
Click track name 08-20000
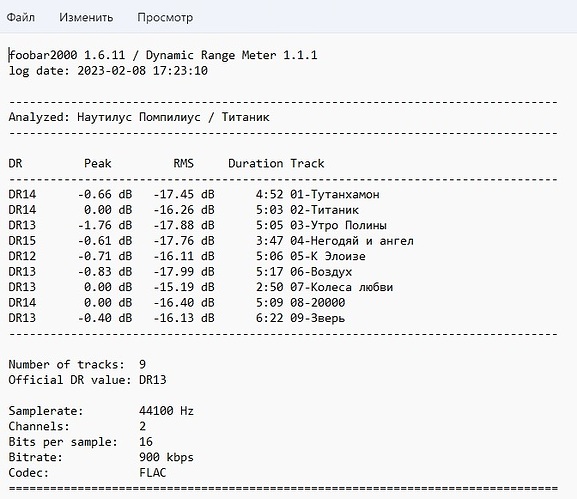[x=318, y=302]
